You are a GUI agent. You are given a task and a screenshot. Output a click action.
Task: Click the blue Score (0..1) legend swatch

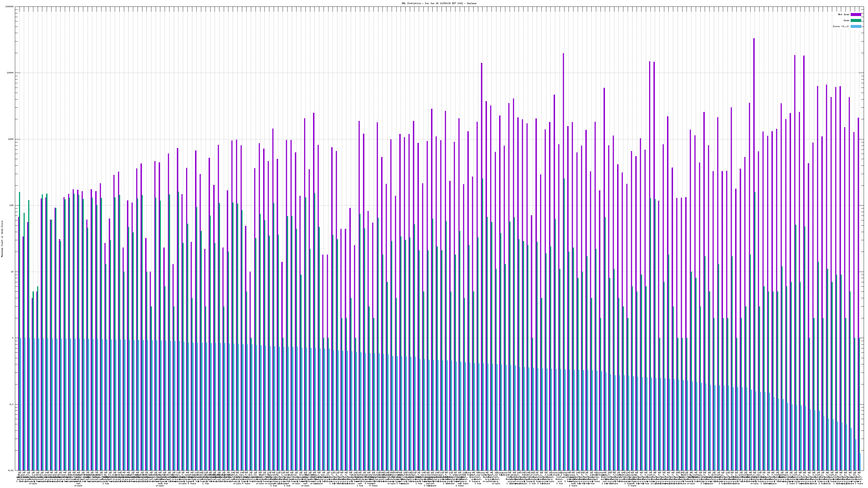point(856,26)
